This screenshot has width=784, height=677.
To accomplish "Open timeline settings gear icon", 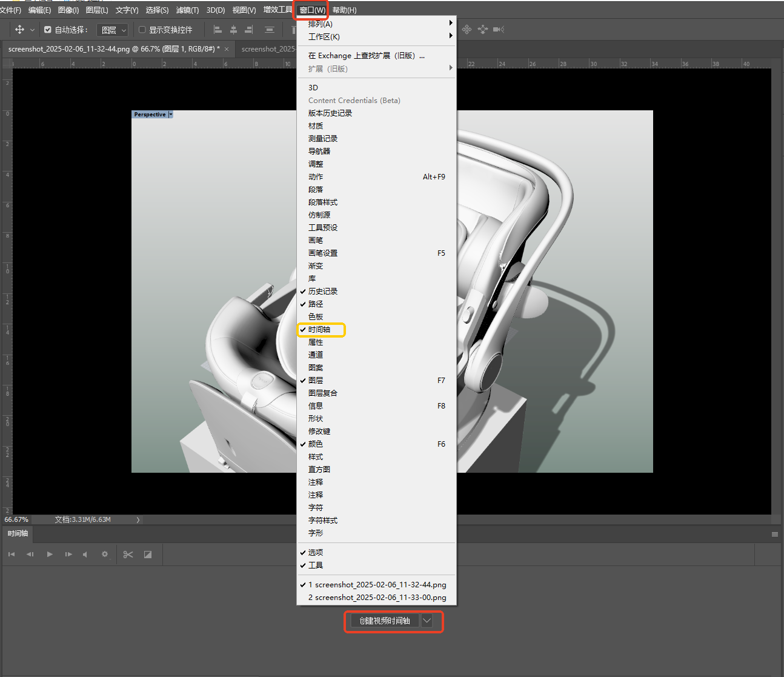I will (105, 555).
